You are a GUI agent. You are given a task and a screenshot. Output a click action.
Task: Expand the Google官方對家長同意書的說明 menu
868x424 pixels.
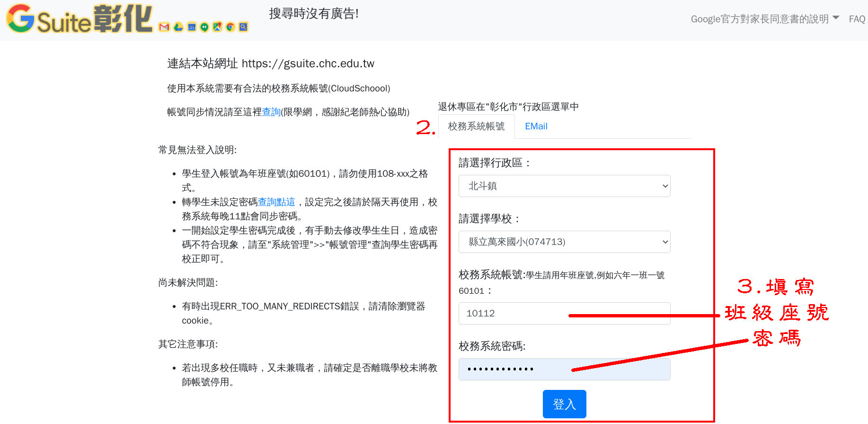[x=764, y=19]
